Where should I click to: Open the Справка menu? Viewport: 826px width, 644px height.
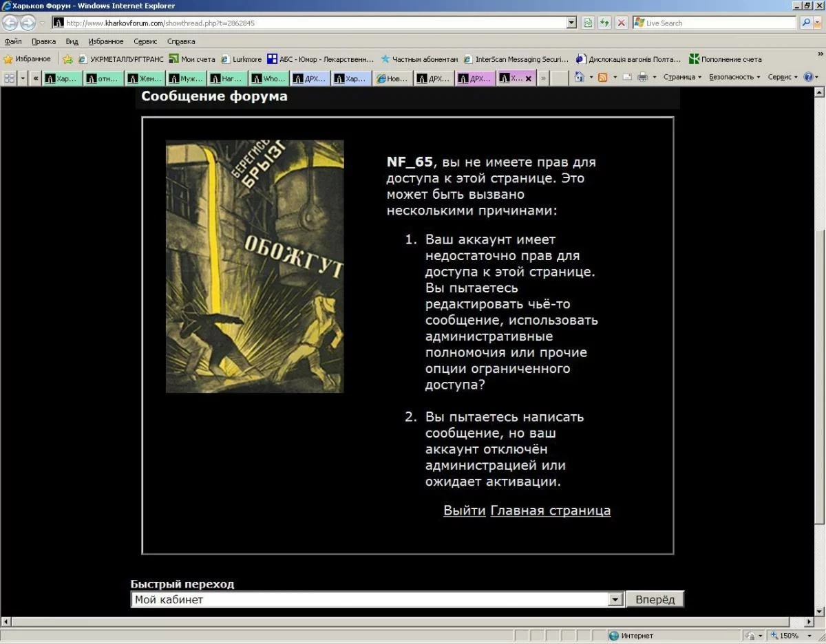pyautogui.click(x=181, y=41)
